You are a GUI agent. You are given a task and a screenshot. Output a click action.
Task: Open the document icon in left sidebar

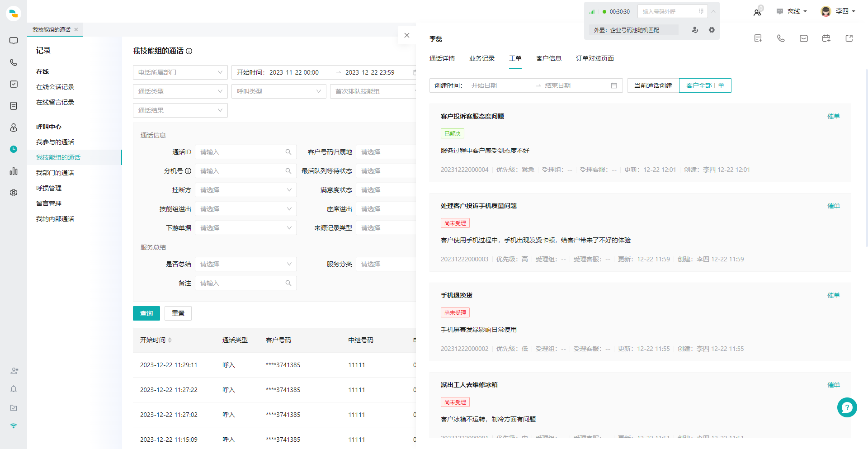point(14,106)
